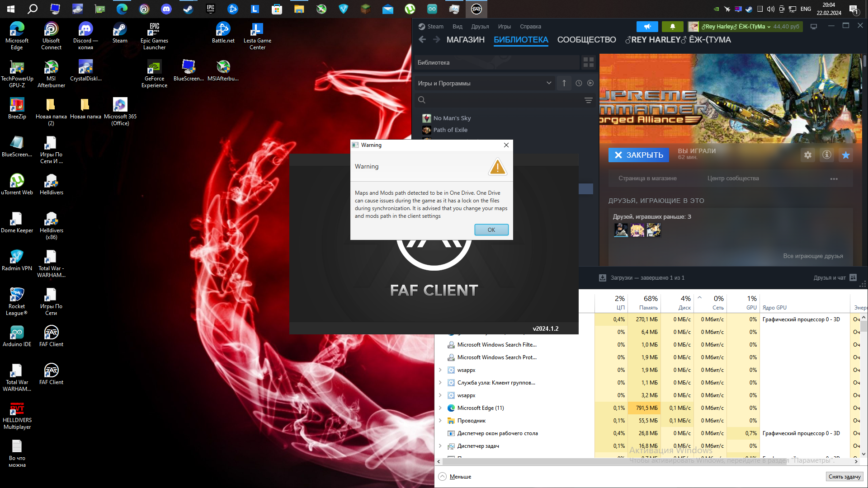This screenshot has width=868, height=488.
Task: Select the БИБЛИОТЕКА tab
Action: [521, 40]
